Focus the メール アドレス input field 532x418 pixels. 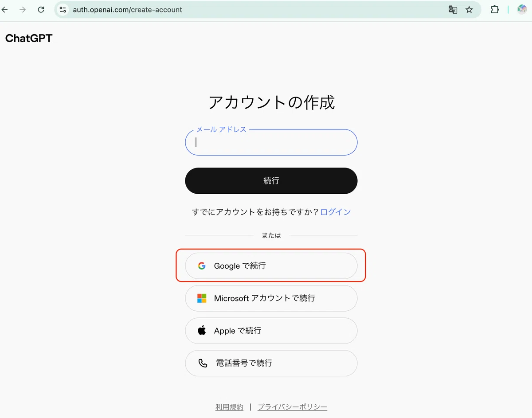[271, 142]
